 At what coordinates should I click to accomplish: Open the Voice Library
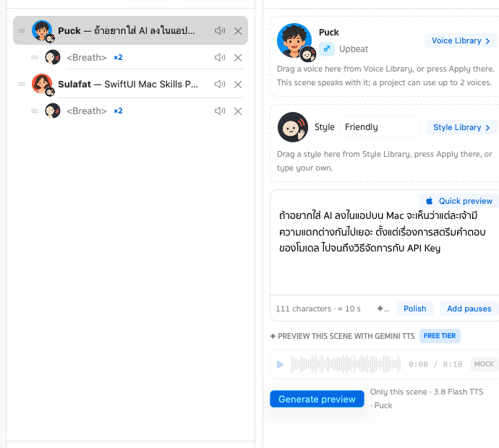click(x=461, y=40)
